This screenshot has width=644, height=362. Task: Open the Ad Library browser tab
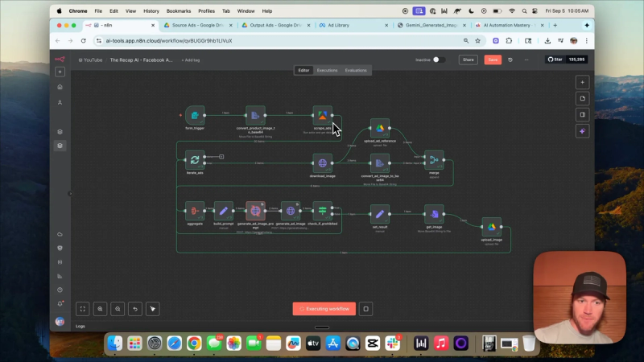coord(353,25)
